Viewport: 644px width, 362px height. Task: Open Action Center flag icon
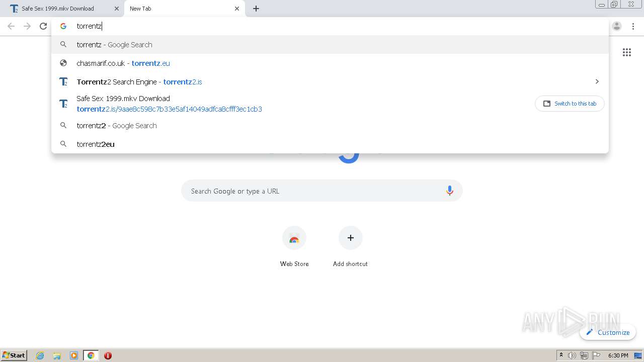(596, 355)
